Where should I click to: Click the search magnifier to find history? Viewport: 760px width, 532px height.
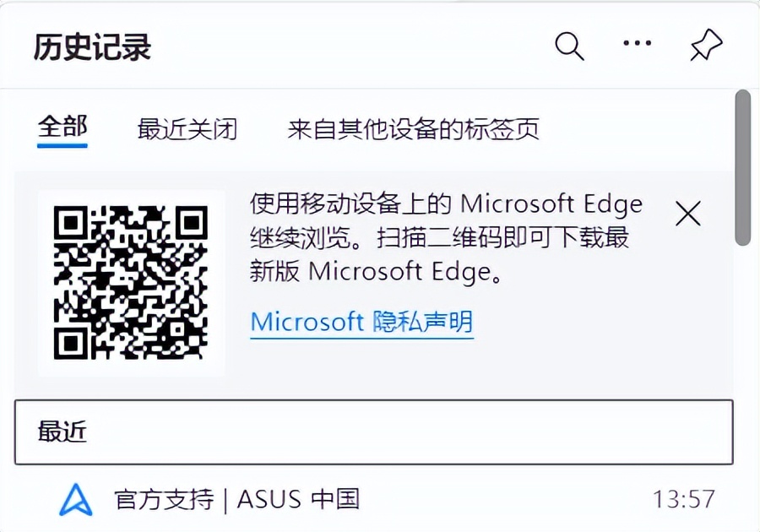click(568, 44)
